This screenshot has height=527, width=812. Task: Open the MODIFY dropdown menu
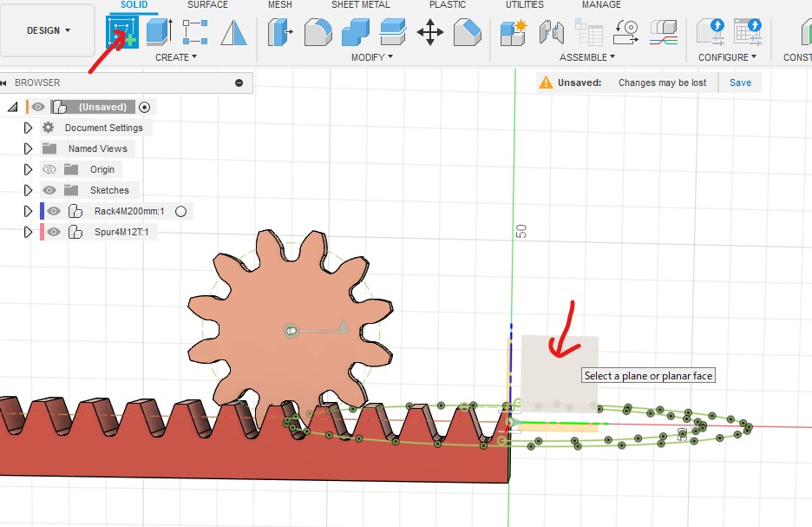[371, 57]
